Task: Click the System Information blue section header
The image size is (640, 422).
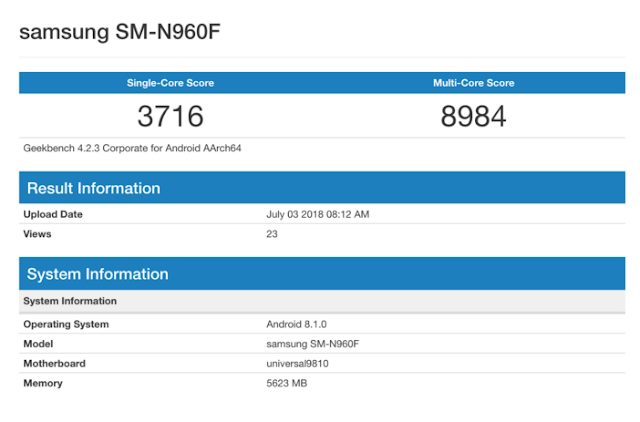Action: [x=322, y=274]
